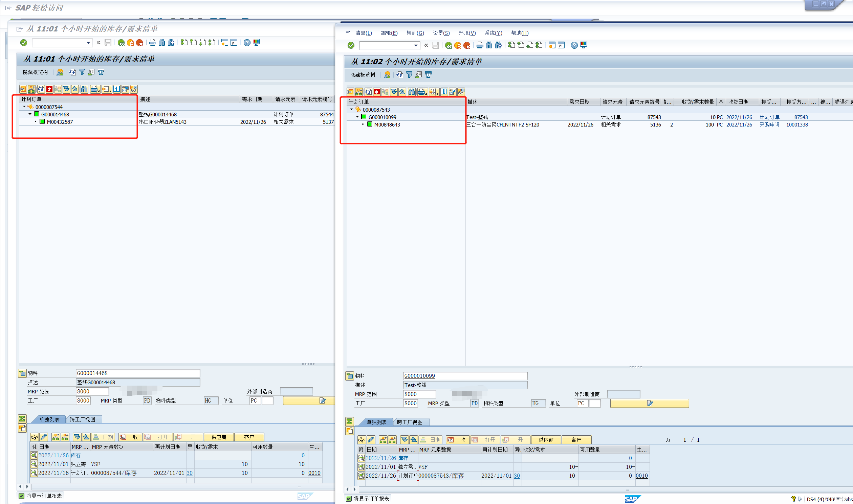Open 设置(S) menu
The height and width of the screenshot is (504, 853).
point(441,33)
